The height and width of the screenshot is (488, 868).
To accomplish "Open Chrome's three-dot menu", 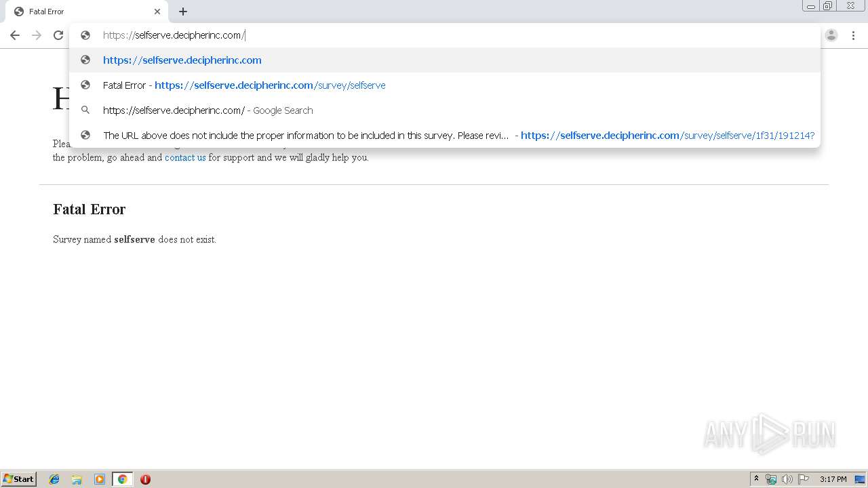I will click(x=853, y=35).
